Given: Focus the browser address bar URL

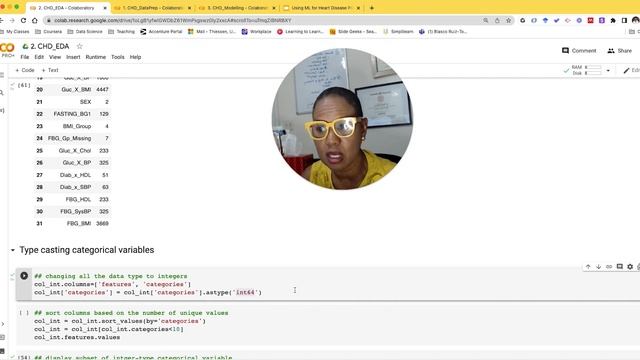Looking at the screenshot, I should [x=173, y=20].
